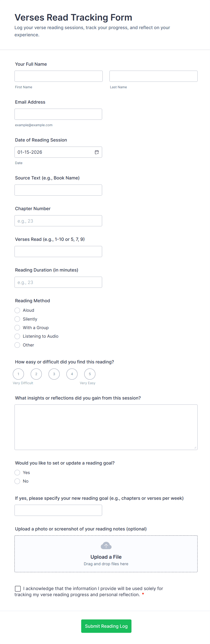The image size is (210, 644).
Task: Choose Silently as reading method
Action: [17, 319]
